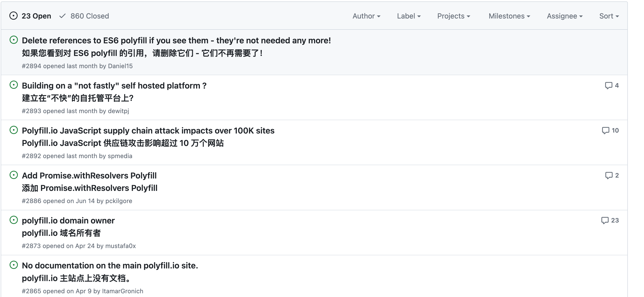644x297 pixels.
Task: Click open-issue status icon for issue #2886
Action: coord(14,175)
